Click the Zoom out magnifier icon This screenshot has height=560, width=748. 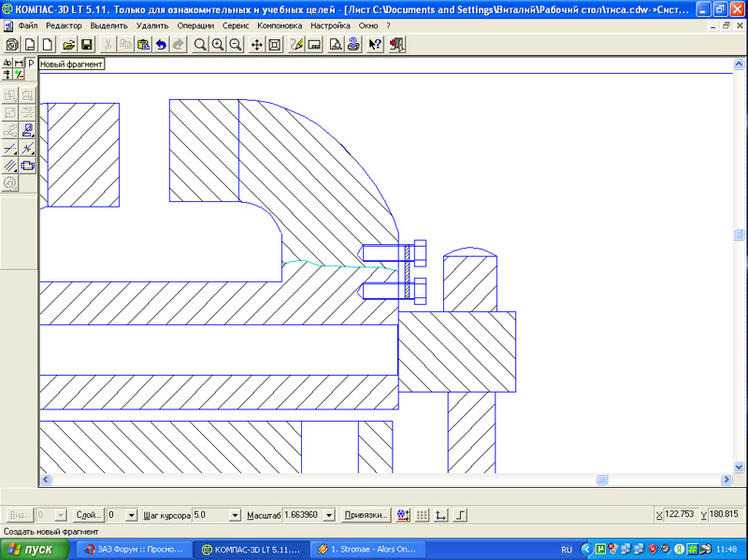236,45
